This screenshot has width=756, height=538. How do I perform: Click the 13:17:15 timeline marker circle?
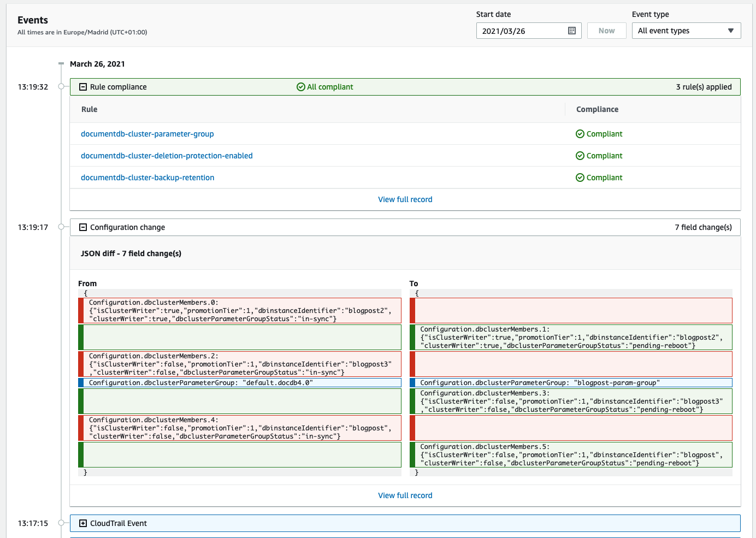(x=61, y=523)
